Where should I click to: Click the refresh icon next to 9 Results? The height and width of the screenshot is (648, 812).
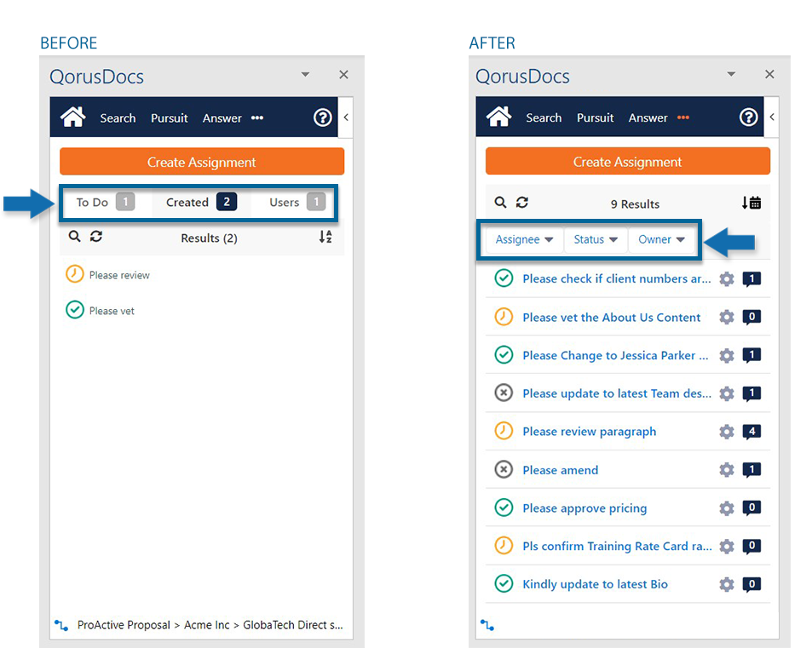(x=522, y=203)
